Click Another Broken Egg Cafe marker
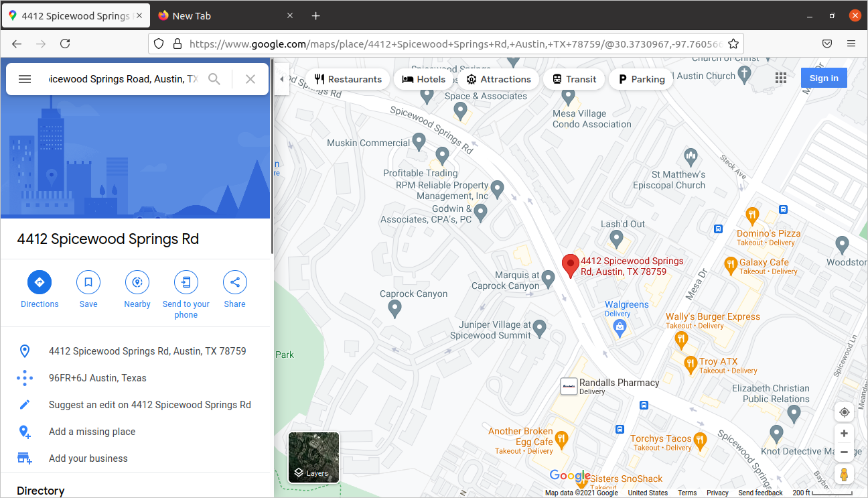Viewport: 868px width, 498px height. [561, 440]
